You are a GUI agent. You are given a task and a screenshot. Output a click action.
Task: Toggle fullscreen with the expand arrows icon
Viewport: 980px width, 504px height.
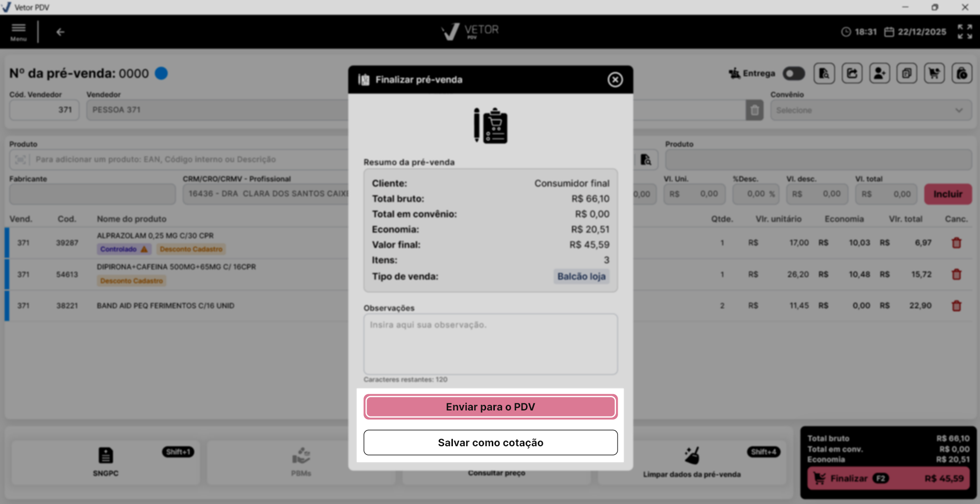point(965,32)
